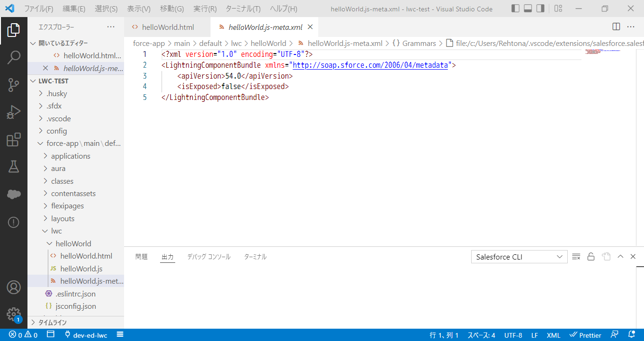Expand the classes folder
Image resolution: width=644 pixels, height=341 pixels.
pos(76,181)
